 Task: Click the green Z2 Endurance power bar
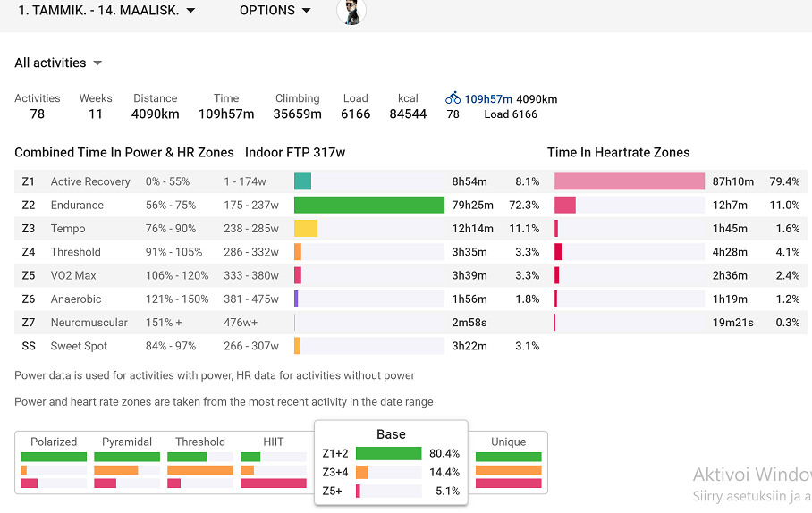(x=368, y=206)
